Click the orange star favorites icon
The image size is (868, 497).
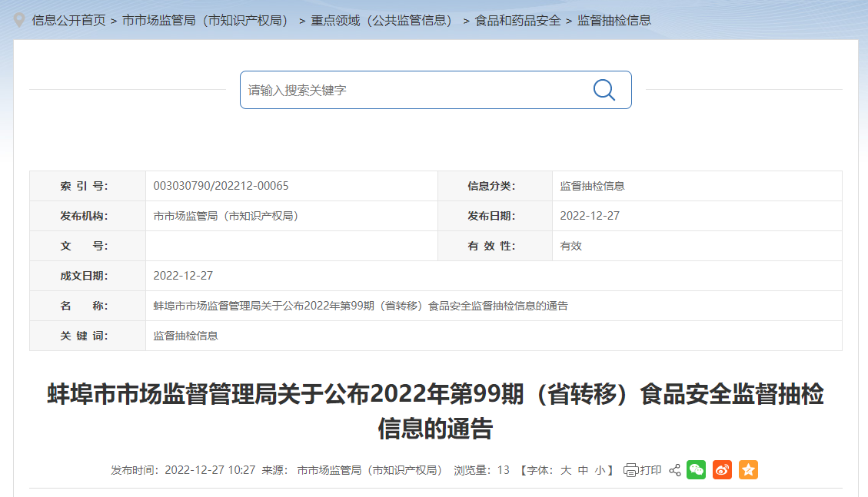(748, 470)
